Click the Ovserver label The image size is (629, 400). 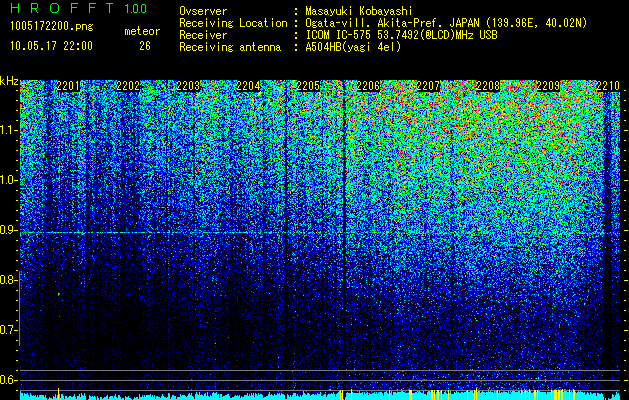203,11
